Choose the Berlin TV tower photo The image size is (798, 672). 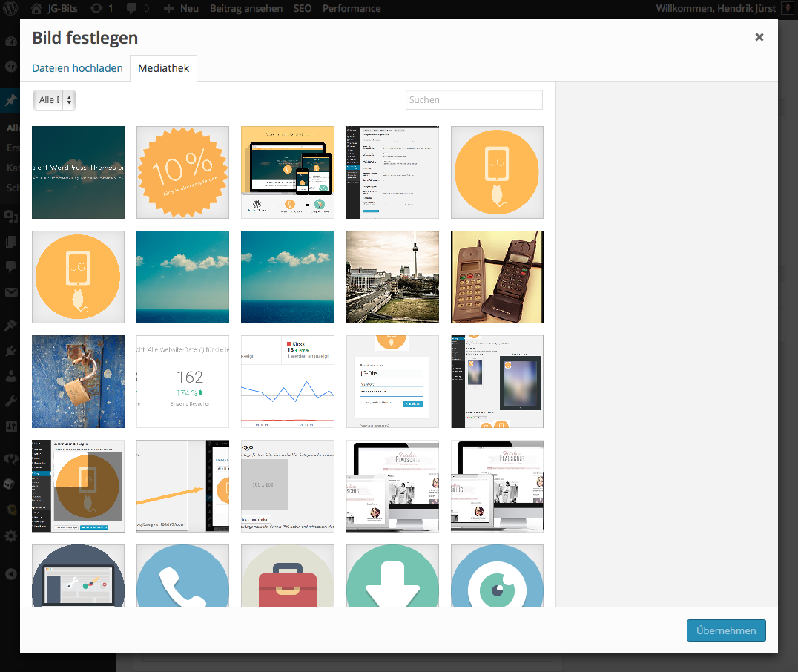point(392,277)
